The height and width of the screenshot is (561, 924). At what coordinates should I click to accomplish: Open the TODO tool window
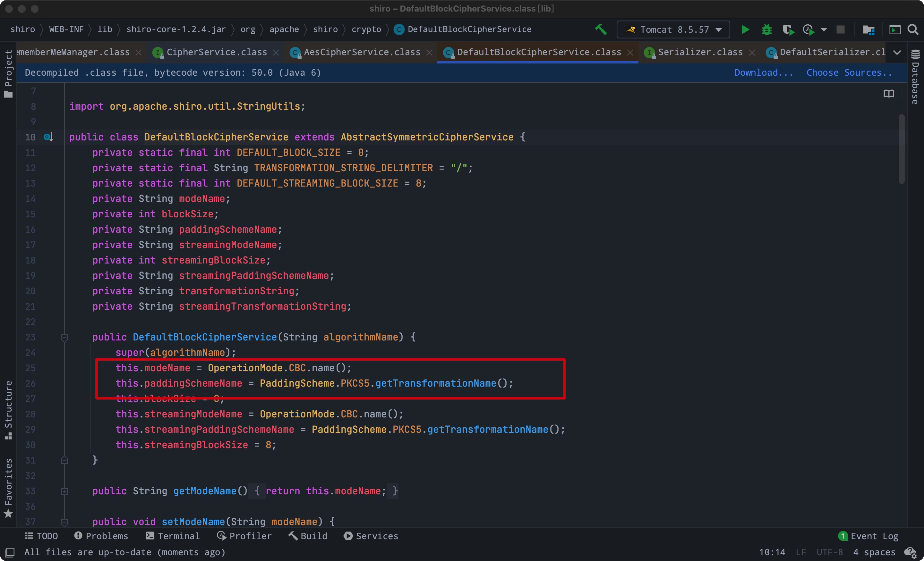click(x=41, y=536)
